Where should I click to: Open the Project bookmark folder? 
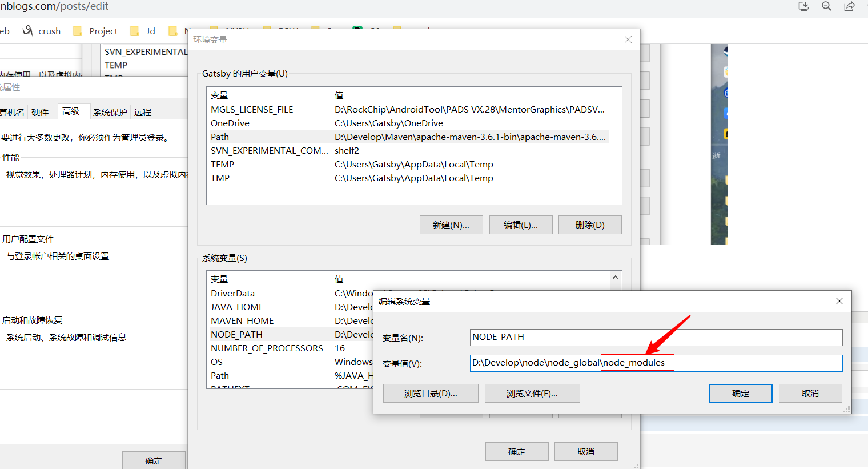pos(95,31)
